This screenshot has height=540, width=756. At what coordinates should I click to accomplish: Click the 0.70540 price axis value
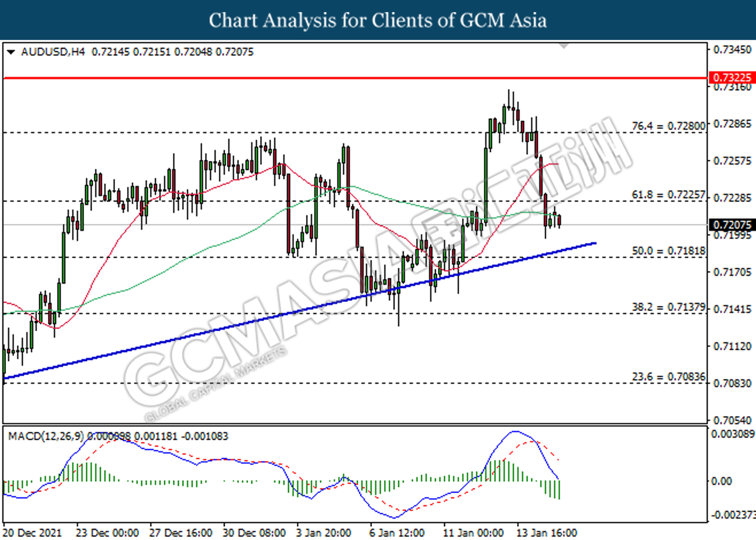(732, 421)
